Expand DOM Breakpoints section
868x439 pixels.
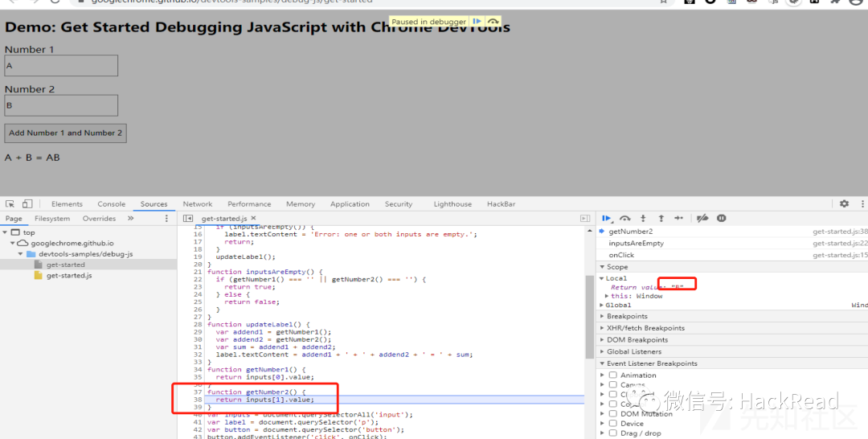click(602, 340)
